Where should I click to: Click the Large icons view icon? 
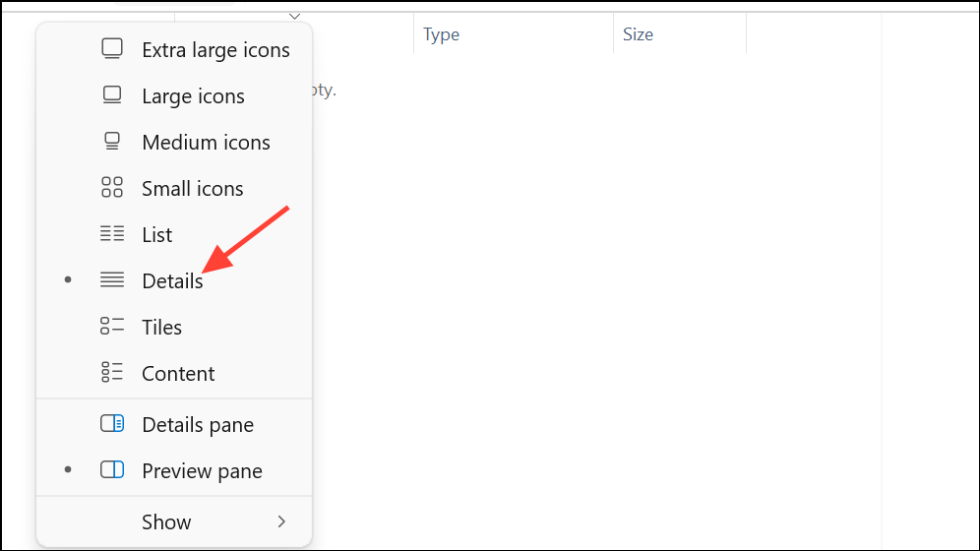(x=112, y=95)
